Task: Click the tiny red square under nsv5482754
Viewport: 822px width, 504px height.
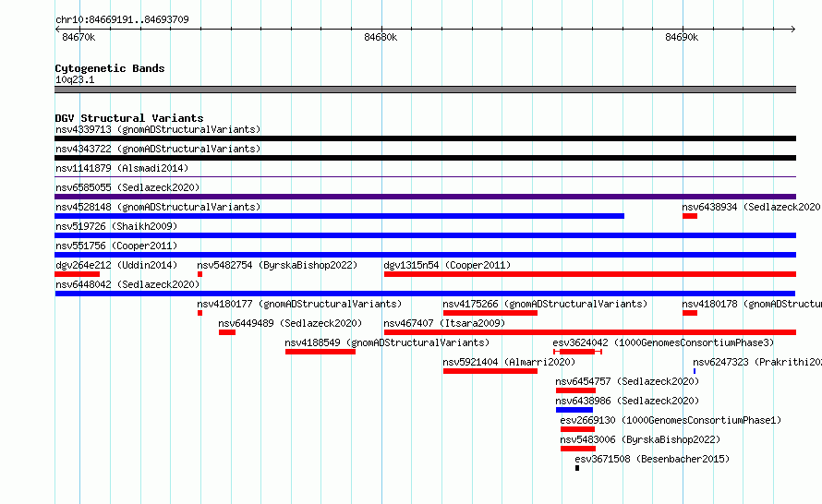Action: pos(199,274)
